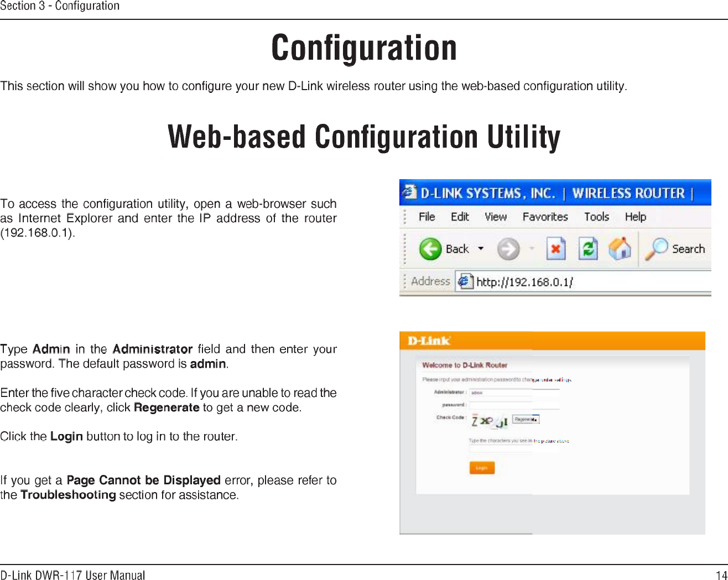728x580 pixels.
Task: Open the Help menu
Action: pyautogui.click(x=636, y=217)
